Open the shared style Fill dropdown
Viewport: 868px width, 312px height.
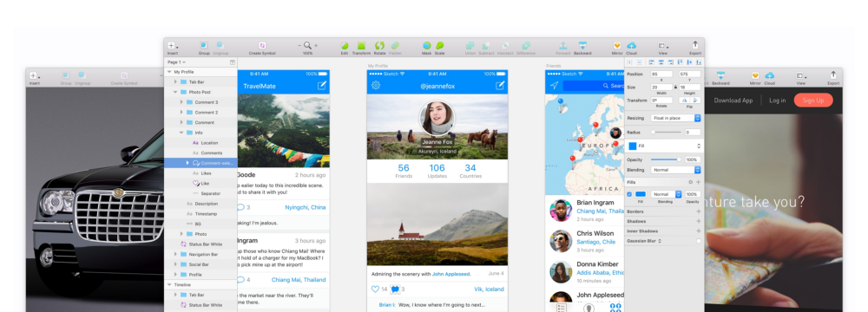(664, 146)
